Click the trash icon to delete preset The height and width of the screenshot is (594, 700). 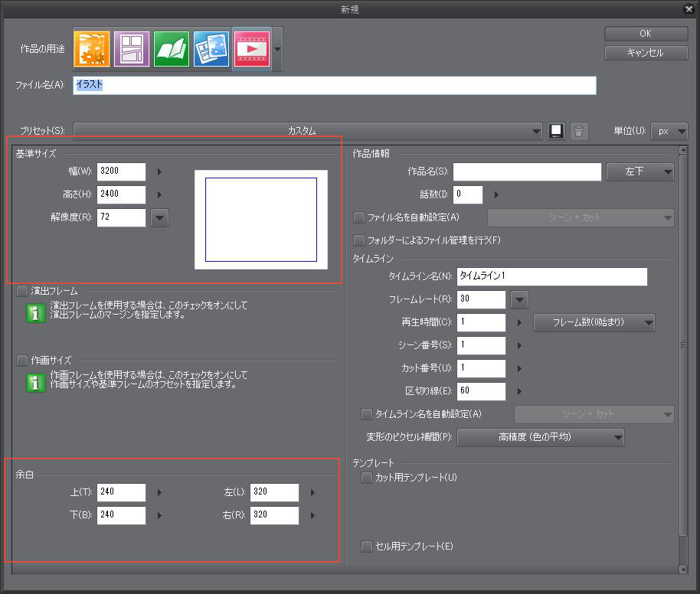click(x=579, y=131)
